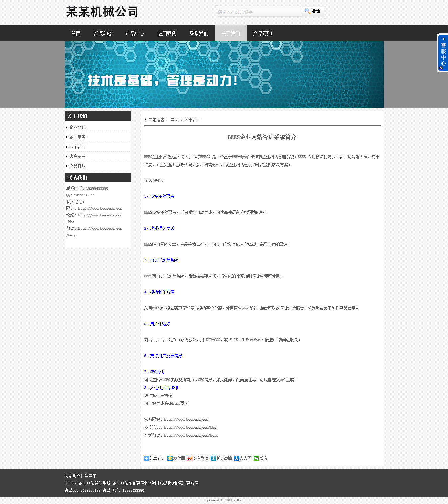Click the 在线帮助 help URL line
This screenshot has width=448, height=504.
click(x=181, y=435)
